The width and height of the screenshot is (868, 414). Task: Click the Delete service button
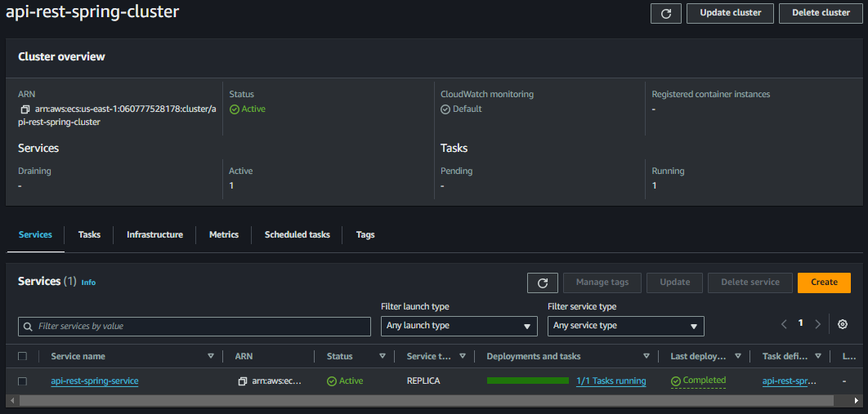[750, 283]
